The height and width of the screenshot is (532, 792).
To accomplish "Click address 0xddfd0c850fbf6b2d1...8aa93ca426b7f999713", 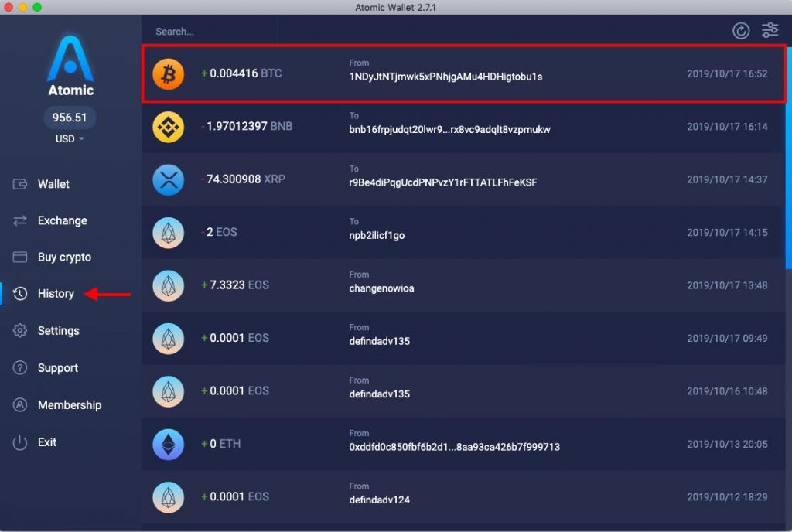I will [x=455, y=447].
